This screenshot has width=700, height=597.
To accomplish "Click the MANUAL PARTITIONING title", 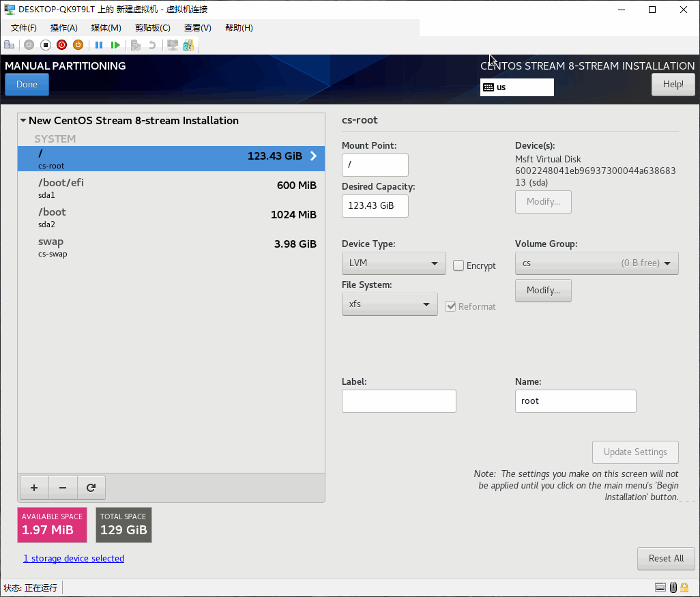I will [x=65, y=65].
